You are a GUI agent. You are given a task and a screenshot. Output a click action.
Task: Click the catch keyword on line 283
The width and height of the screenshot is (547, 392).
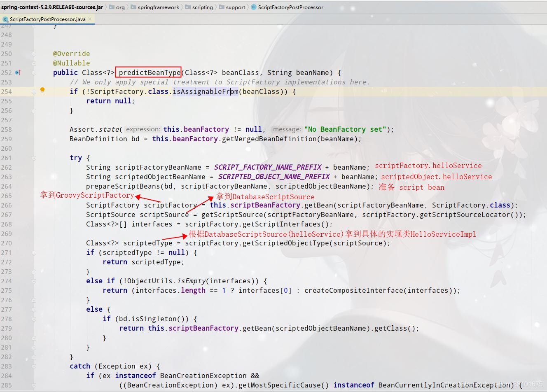(80, 366)
